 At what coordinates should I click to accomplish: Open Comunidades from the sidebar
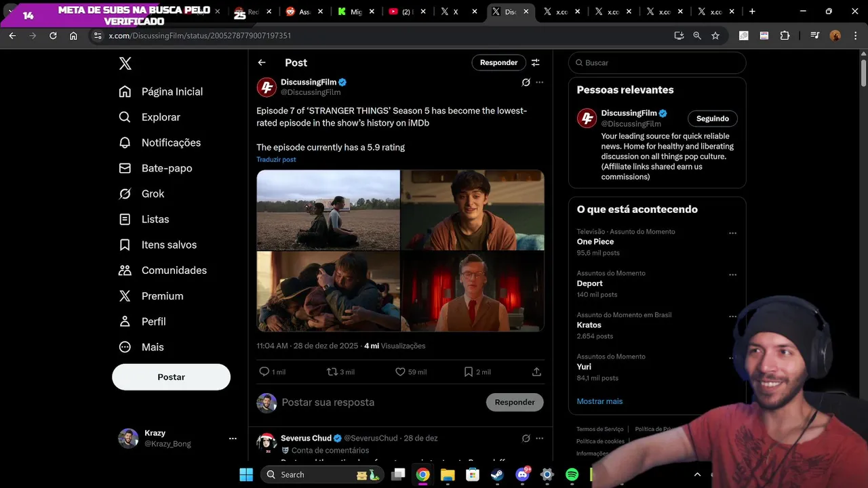163,270
